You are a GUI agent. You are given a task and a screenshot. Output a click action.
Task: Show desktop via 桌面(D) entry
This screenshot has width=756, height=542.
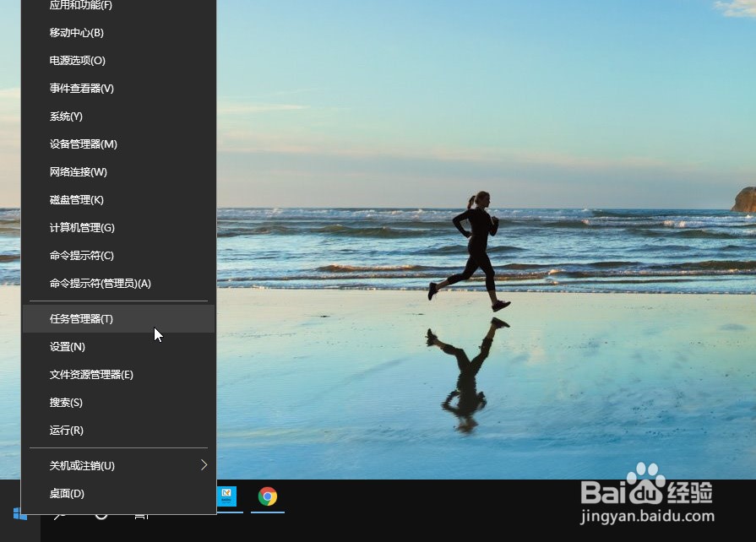click(x=118, y=493)
